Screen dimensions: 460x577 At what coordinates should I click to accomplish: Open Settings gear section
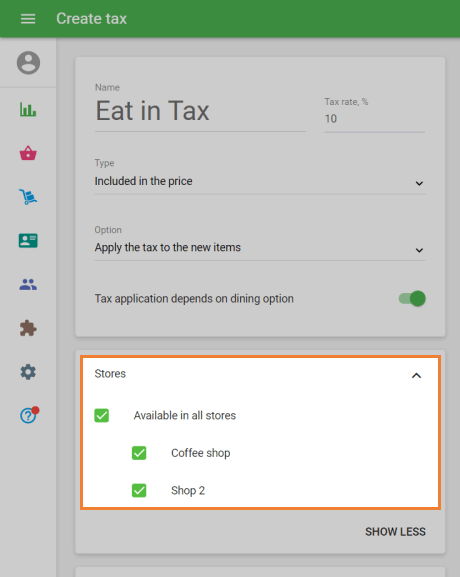tap(28, 372)
